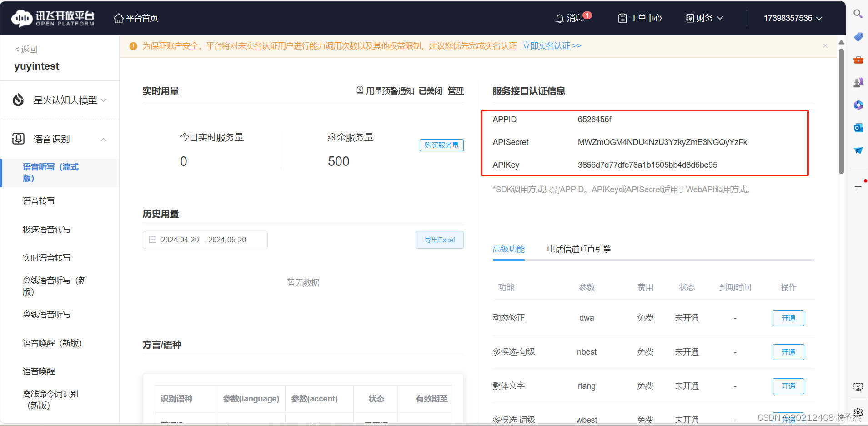Open the Outlook sidebar icon

coord(858,128)
